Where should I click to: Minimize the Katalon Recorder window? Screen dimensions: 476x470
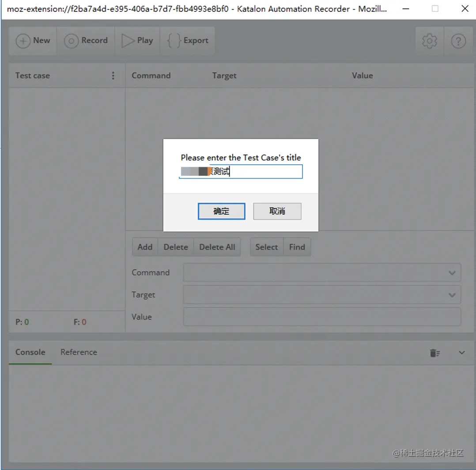coord(405,9)
